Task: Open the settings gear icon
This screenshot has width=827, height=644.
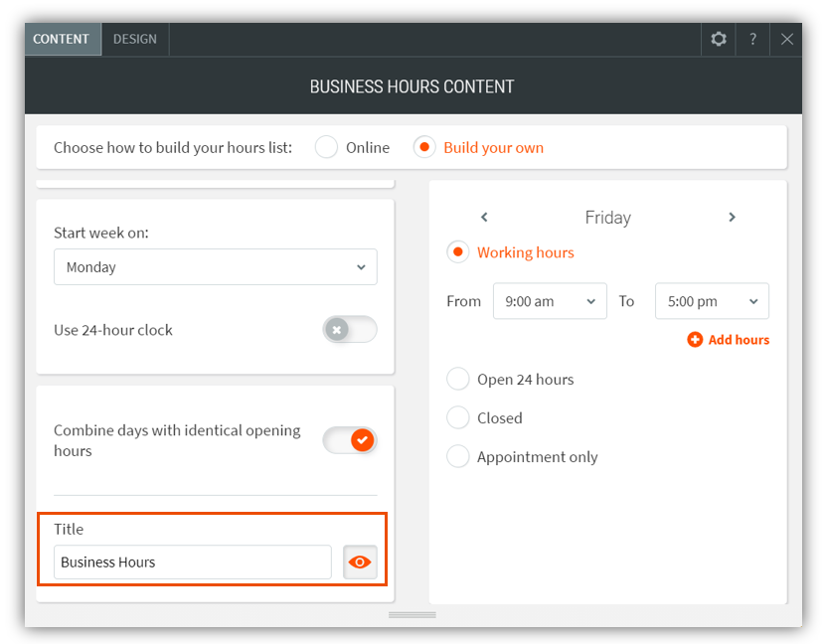Action: pos(719,40)
